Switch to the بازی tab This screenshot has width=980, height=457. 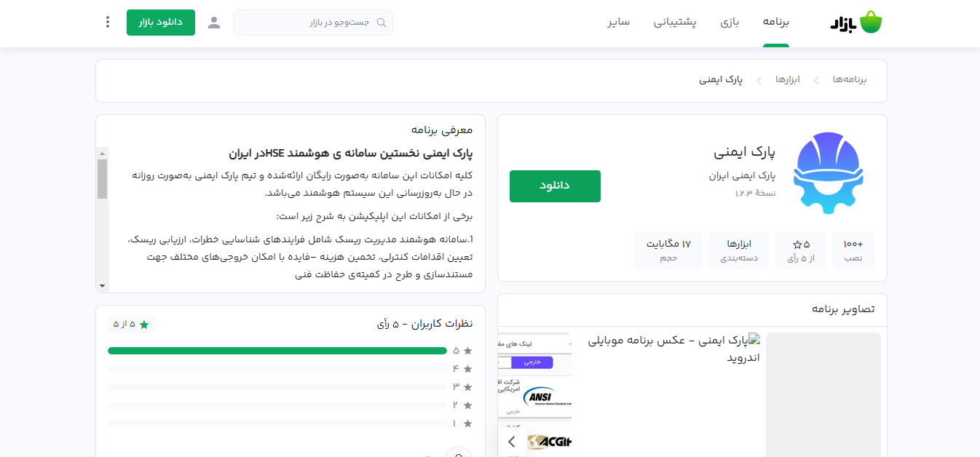[730, 22]
